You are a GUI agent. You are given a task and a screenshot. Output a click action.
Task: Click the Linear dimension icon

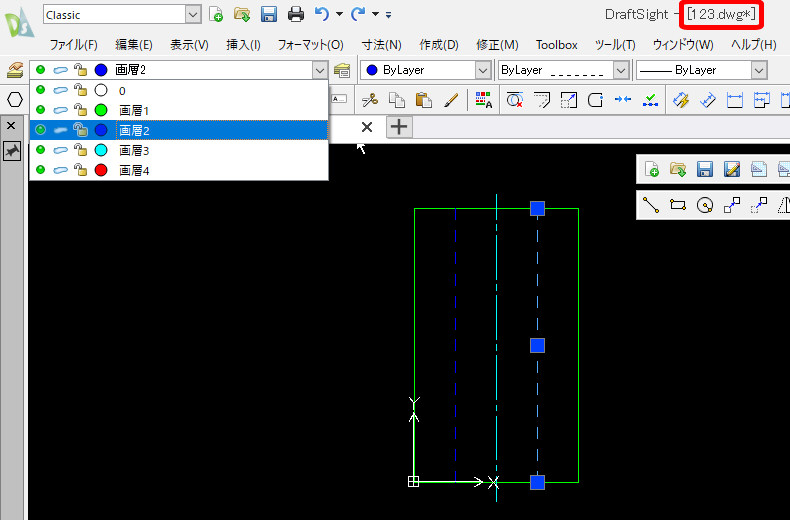(735, 100)
